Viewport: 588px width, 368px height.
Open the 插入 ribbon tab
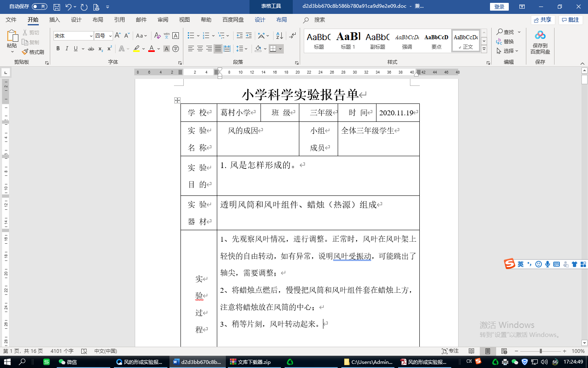pos(54,20)
